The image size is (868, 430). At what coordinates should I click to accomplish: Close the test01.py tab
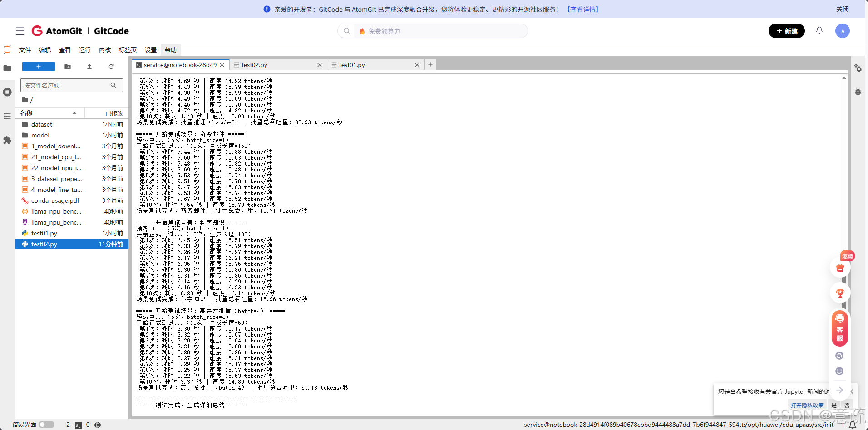pyautogui.click(x=417, y=65)
